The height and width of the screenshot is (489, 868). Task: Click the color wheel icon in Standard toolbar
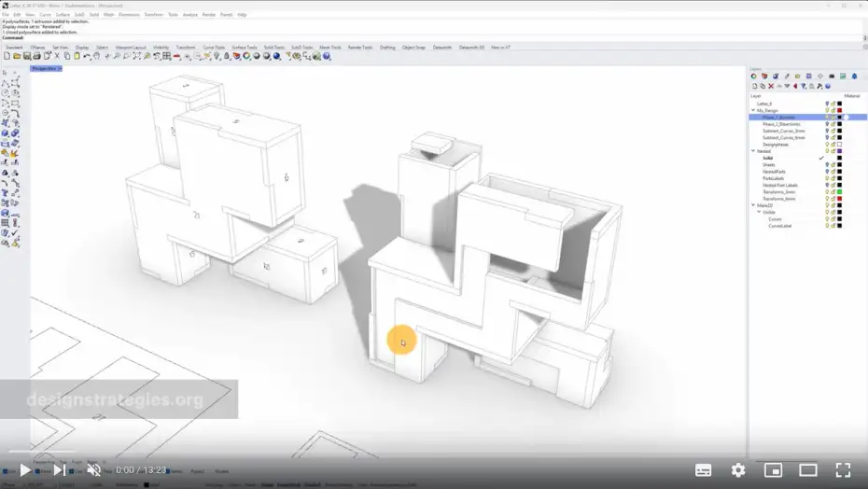point(246,56)
